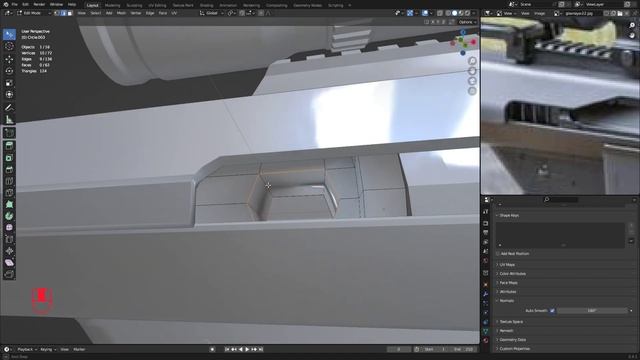Switch to the UV Editing workspace tab
This screenshot has height=360, width=640.
[157, 5]
